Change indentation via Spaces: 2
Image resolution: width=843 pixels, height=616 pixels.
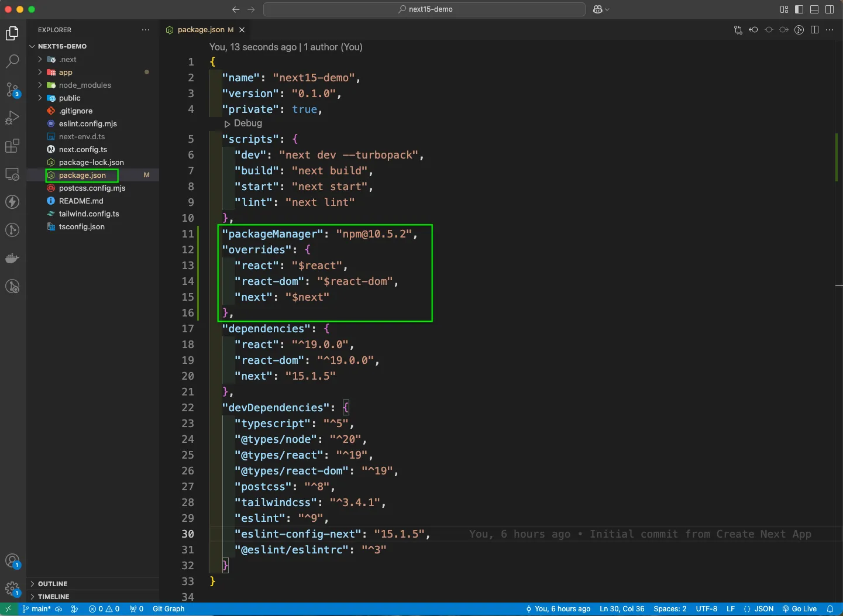(670, 609)
